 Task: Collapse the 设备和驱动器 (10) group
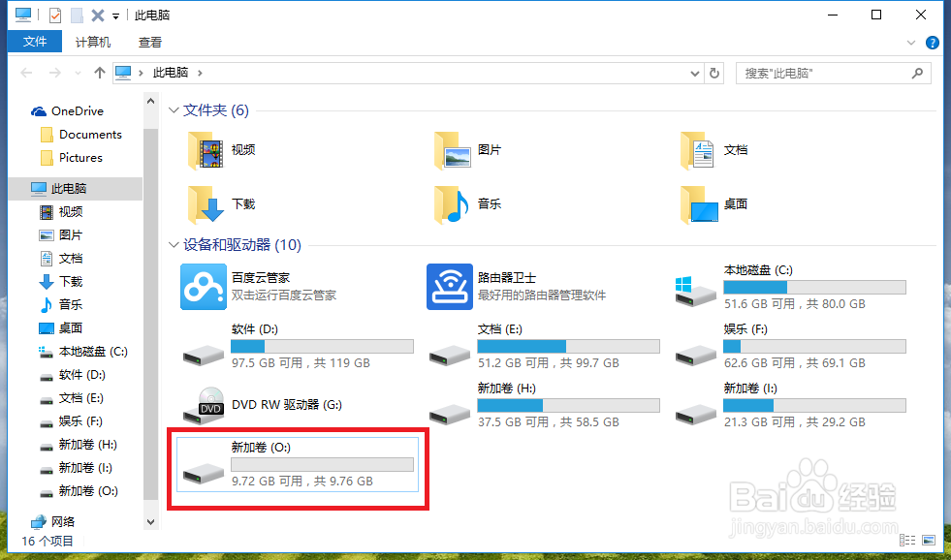[x=174, y=245]
